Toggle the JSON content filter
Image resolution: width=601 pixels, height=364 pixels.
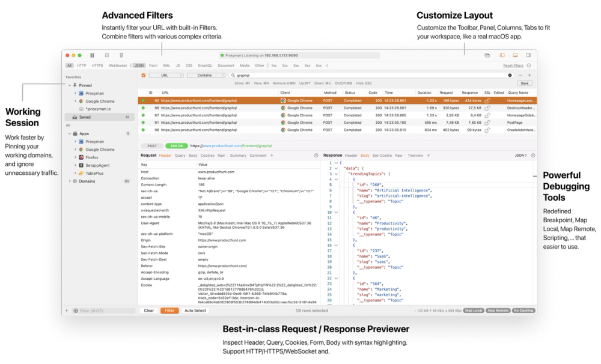139,65
